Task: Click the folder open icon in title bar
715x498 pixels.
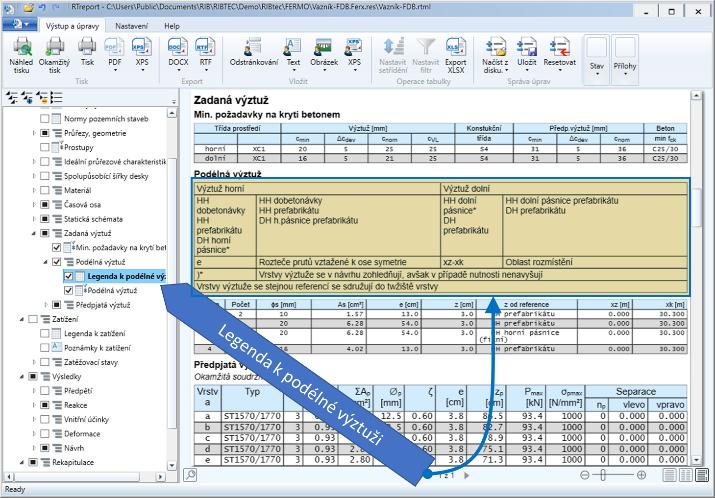Action: tap(28, 8)
